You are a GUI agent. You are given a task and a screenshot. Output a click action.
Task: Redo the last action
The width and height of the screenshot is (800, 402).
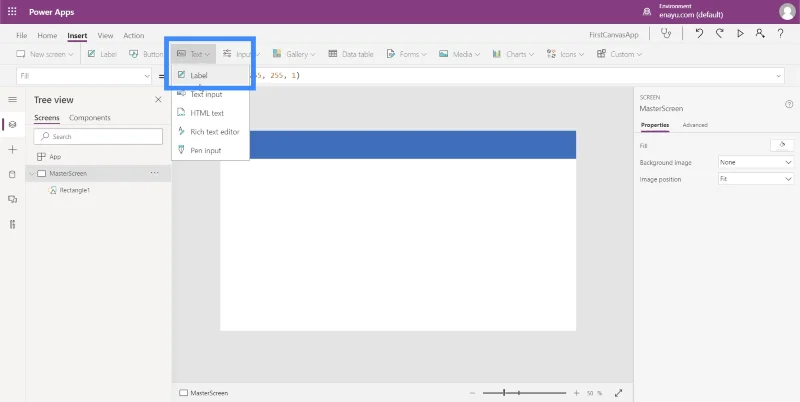click(719, 34)
